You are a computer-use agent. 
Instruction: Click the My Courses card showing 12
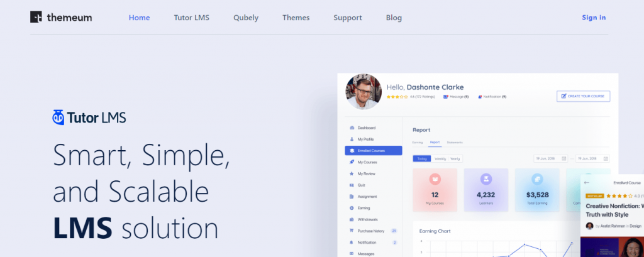tap(435, 190)
